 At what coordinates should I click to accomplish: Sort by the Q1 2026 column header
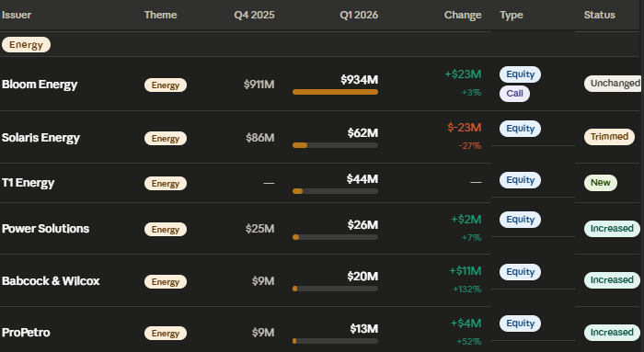(359, 16)
